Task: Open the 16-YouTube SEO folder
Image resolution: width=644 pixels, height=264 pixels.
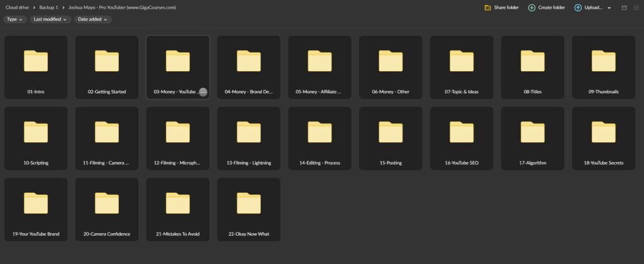Action: coord(462,138)
